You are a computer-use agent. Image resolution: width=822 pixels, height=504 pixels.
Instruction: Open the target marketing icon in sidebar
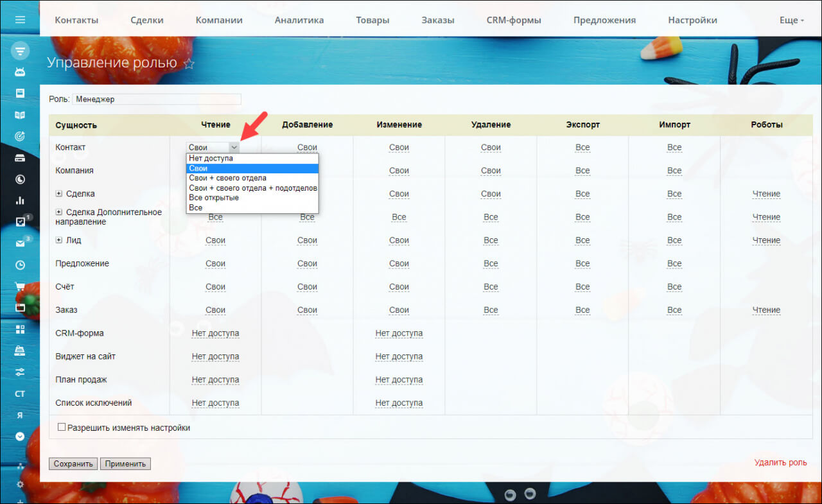pyautogui.click(x=20, y=136)
